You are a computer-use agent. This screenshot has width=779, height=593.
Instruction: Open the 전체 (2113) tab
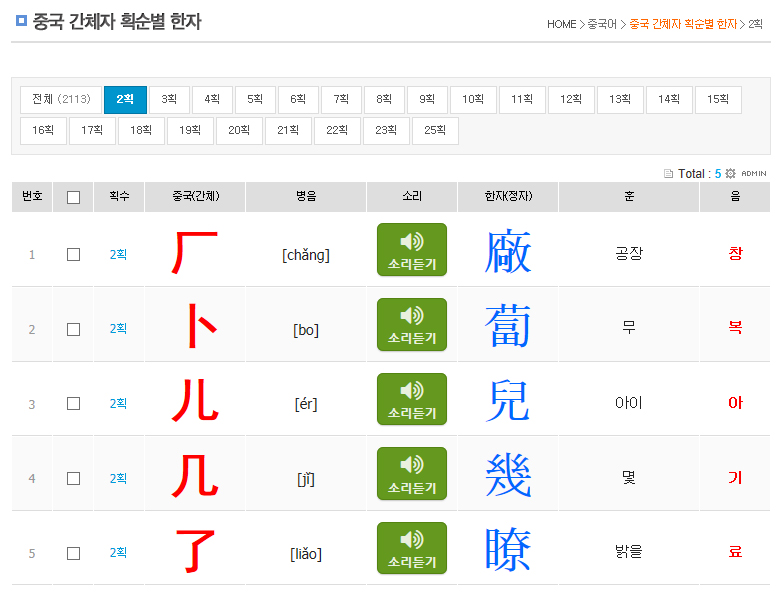click(x=61, y=100)
